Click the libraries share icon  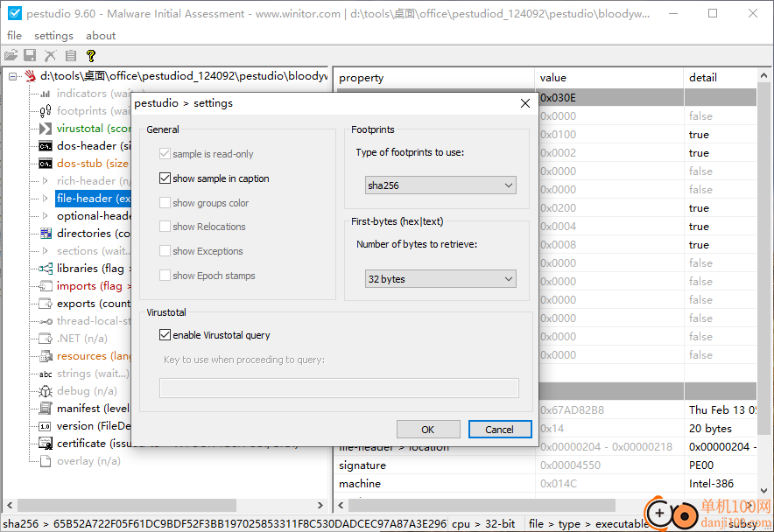click(x=46, y=269)
